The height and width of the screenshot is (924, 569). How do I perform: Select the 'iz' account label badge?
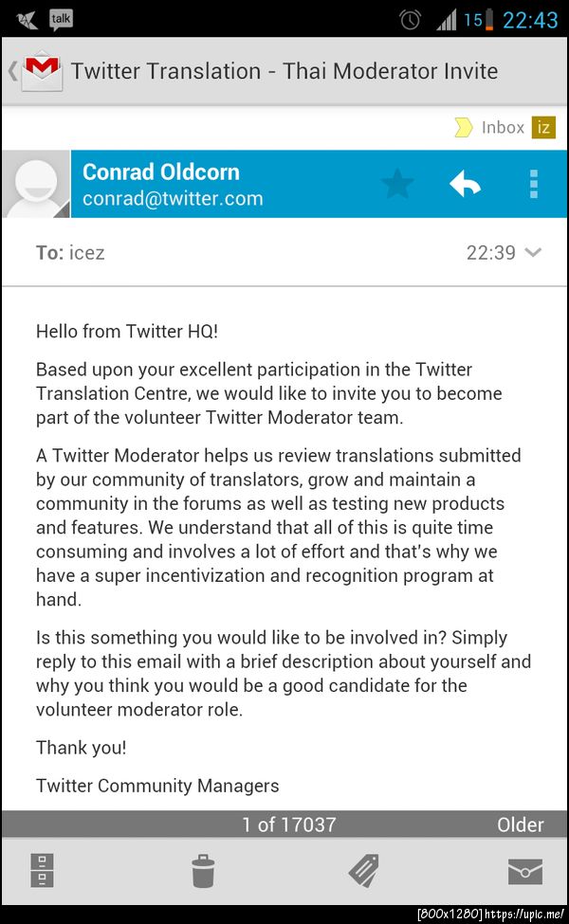543,127
